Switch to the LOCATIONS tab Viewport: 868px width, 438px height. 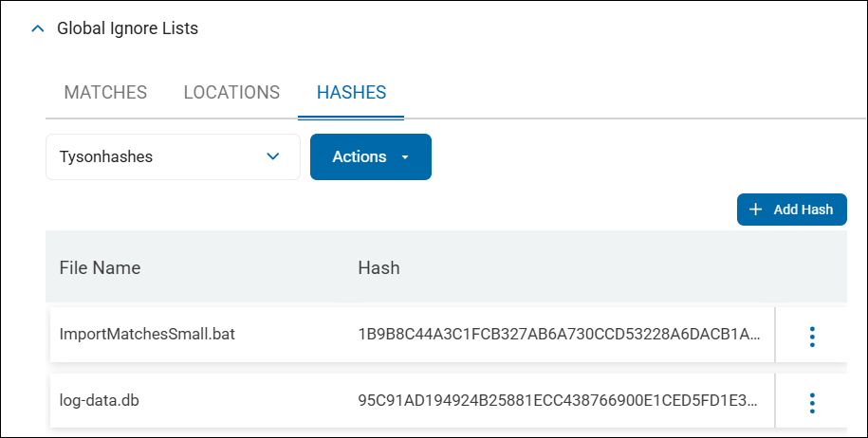pyautogui.click(x=231, y=92)
